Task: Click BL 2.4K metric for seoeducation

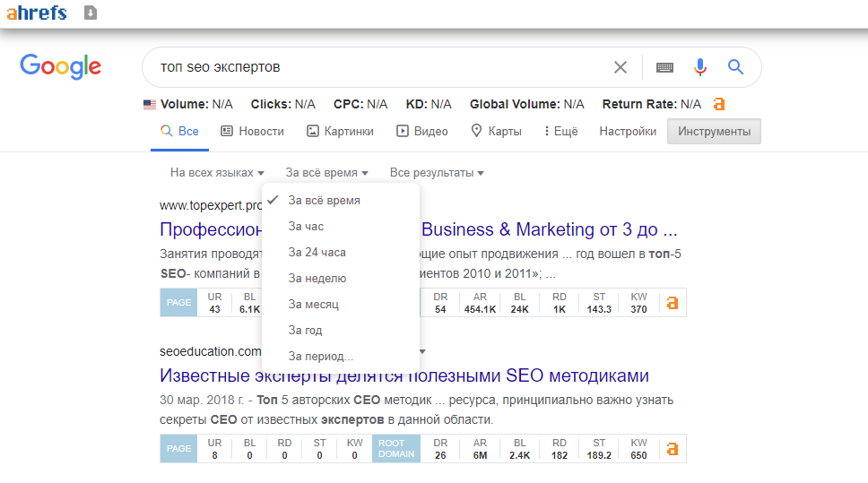Action: tap(519, 449)
